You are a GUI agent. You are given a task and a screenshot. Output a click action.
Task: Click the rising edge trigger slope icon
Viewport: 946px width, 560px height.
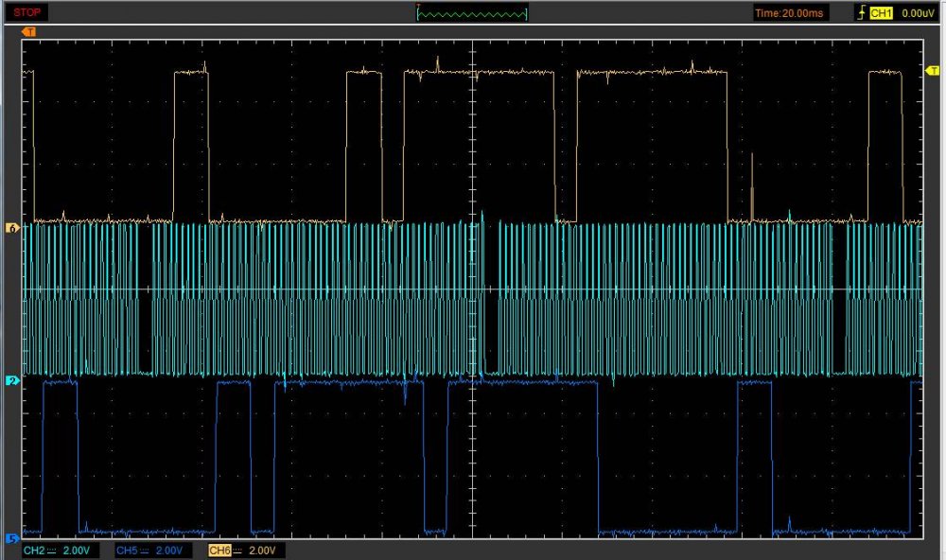click(860, 13)
